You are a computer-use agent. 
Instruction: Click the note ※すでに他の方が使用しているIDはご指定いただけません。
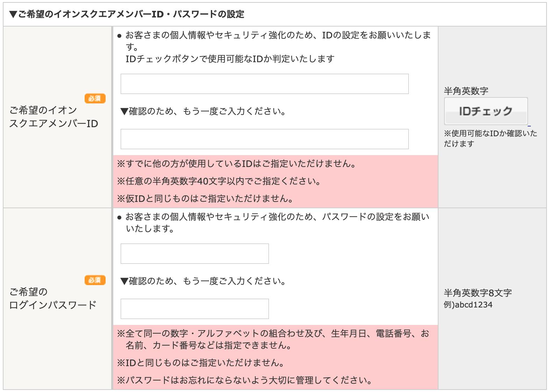point(236,164)
